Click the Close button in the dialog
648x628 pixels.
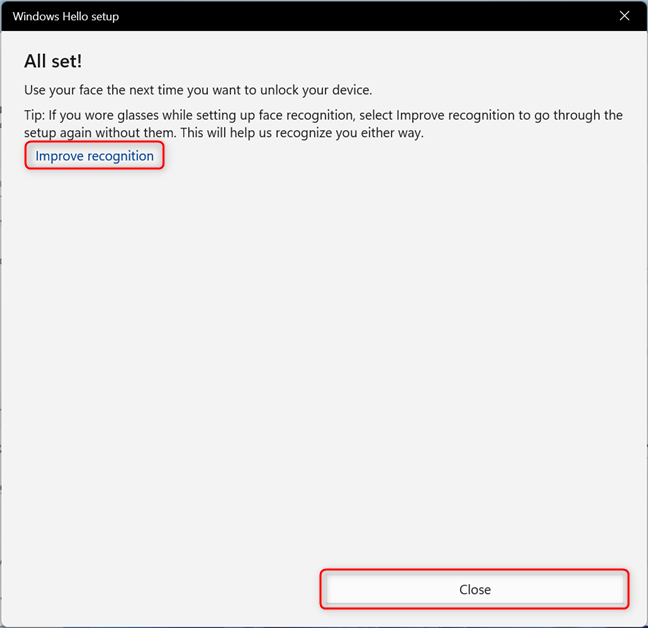475,589
